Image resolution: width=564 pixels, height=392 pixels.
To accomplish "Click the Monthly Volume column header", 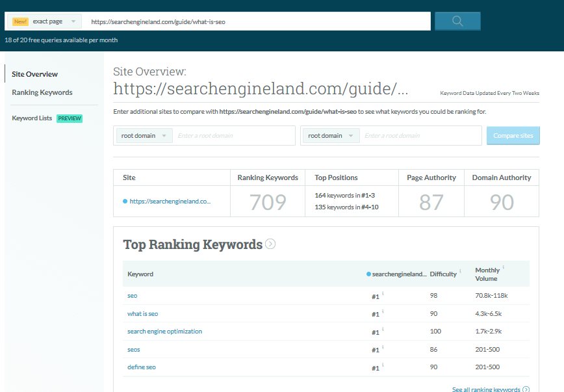I will 487,274.
